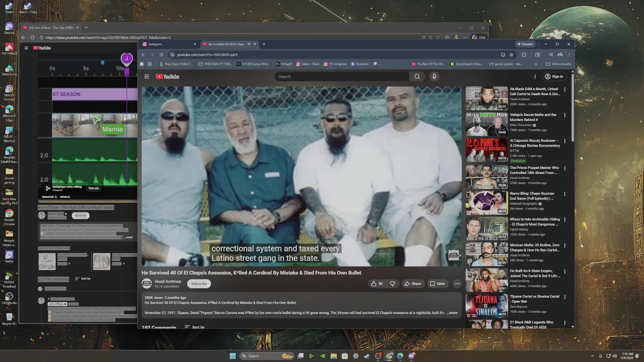Click the YouTube logo in the front window

coord(168,76)
